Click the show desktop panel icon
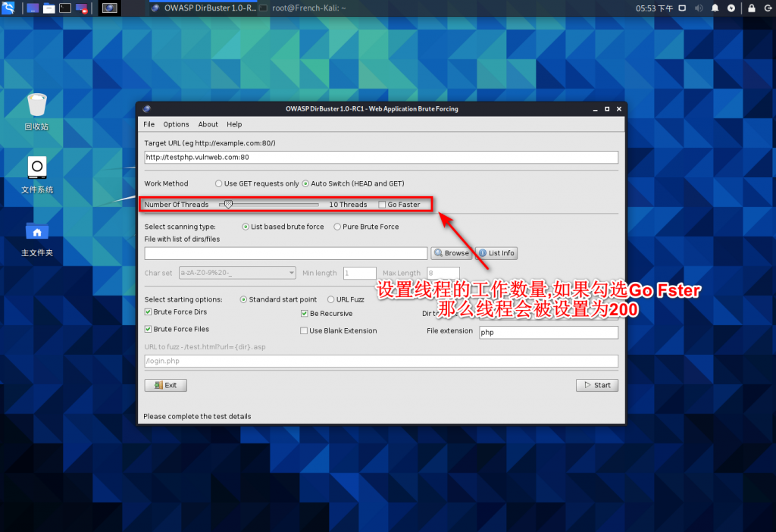Image resolution: width=776 pixels, height=532 pixels. point(33,8)
